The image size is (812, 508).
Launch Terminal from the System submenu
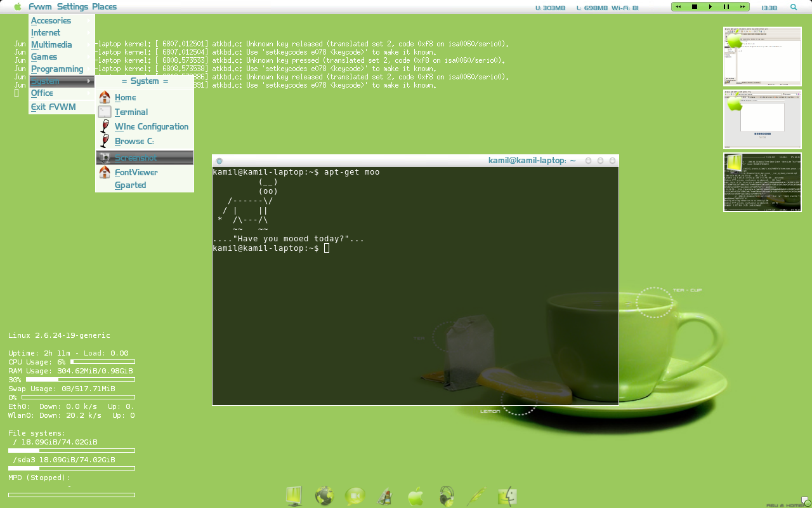tap(145, 112)
